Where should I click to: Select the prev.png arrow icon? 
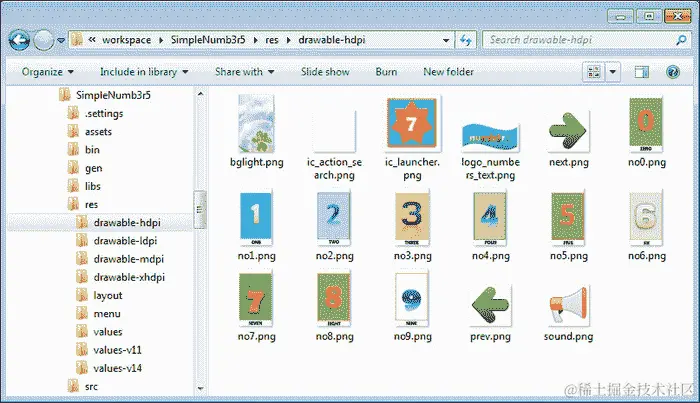click(490, 305)
